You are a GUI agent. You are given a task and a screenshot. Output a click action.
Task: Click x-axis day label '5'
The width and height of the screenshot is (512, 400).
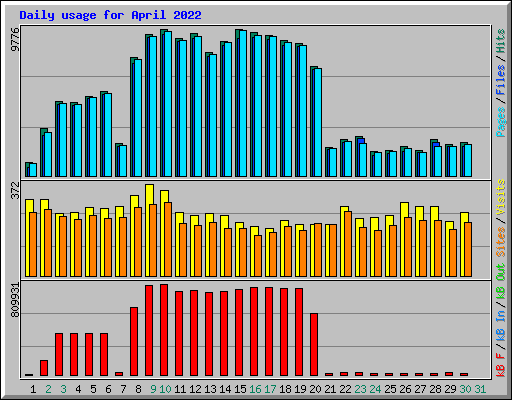coord(93,389)
